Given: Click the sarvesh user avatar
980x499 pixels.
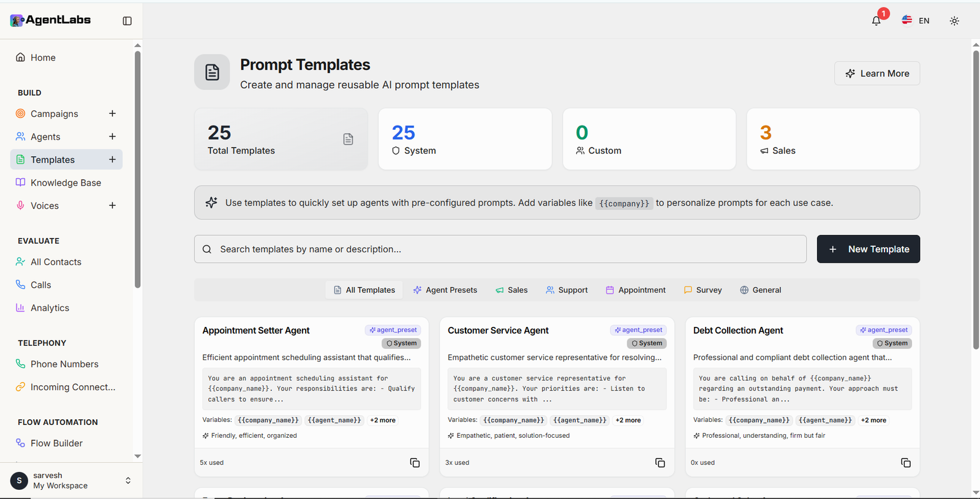Looking at the screenshot, I should tap(19, 481).
